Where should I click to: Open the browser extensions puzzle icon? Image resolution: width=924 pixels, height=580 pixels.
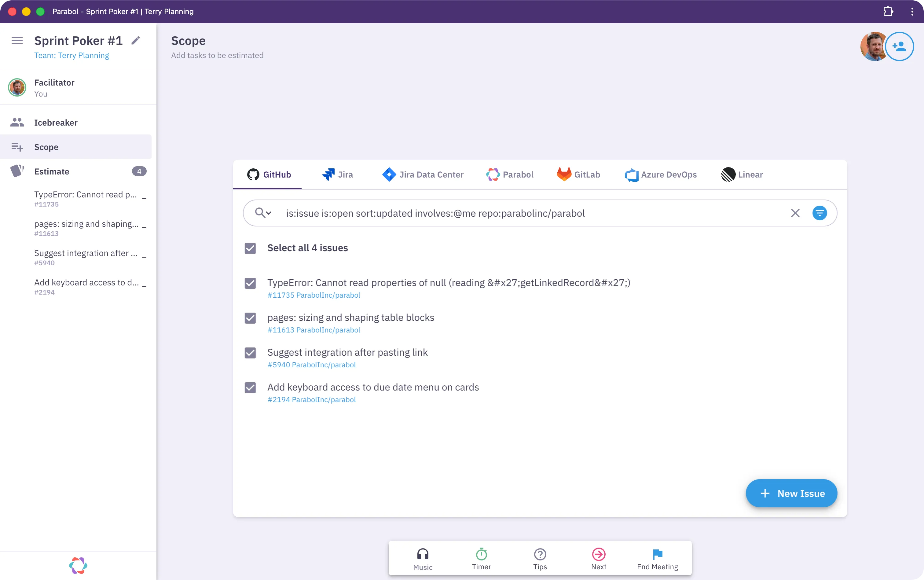pos(888,12)
